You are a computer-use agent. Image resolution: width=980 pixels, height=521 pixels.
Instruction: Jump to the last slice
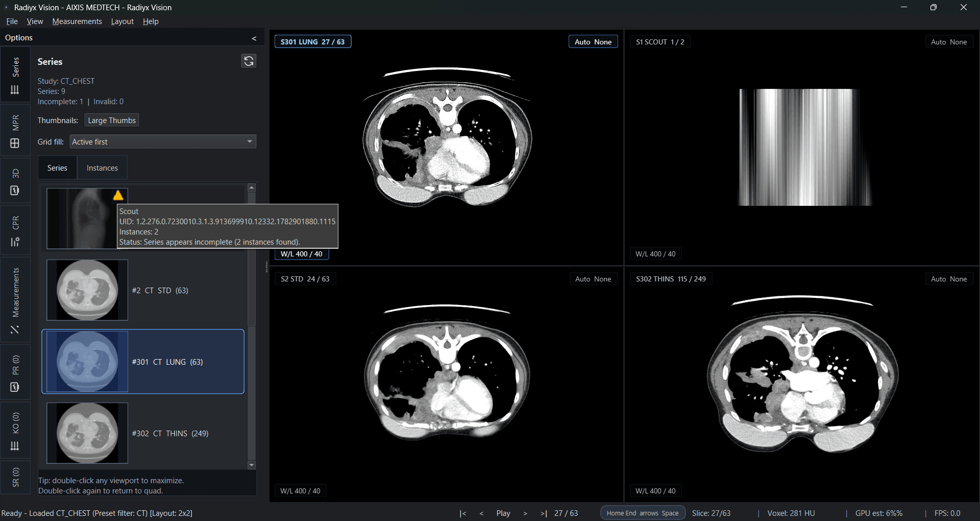click(x=544, y=513)
